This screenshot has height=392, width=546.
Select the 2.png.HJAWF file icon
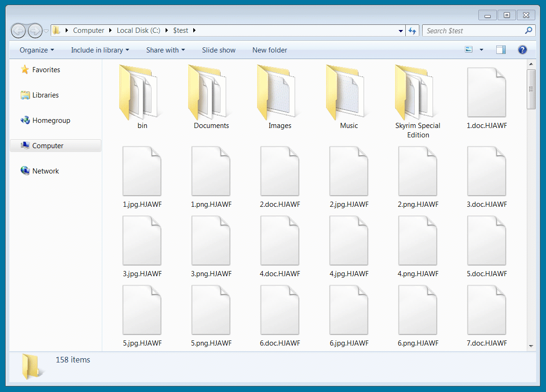pyautogui.click(x=417, y=171)
